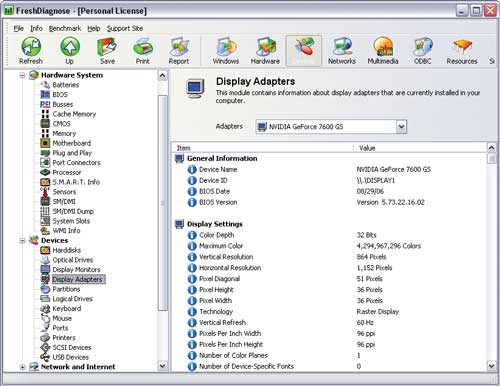Screen dimensions: 500x386
Task: Click the Display Settings group heading
Action: [x=215, y=224]
